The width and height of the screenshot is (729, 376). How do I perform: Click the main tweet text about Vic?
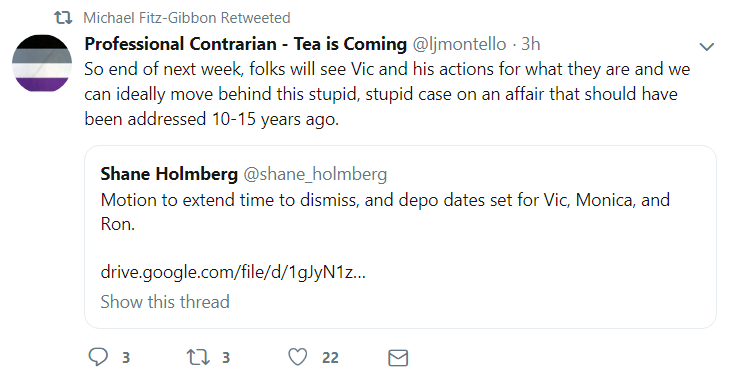tap(387, 94)
